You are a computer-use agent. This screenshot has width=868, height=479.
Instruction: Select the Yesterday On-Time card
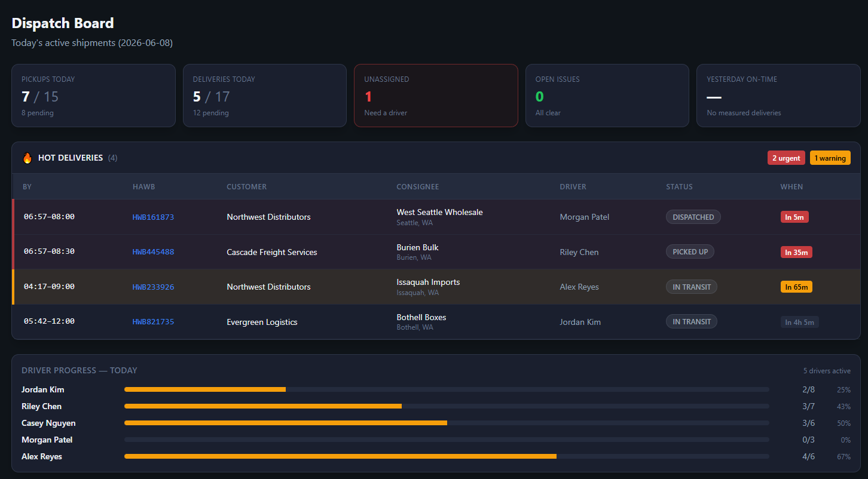pyautogui.click(x=778, y=96)
